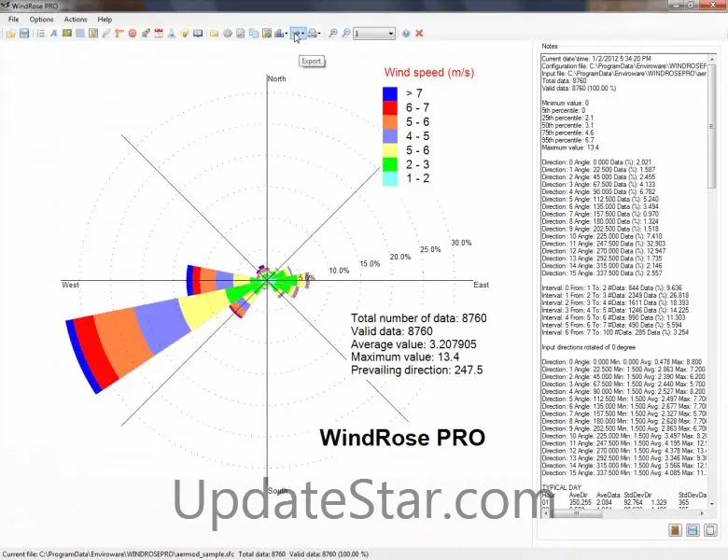Click the brown book icon below Notes

click(x=675, y=530)
